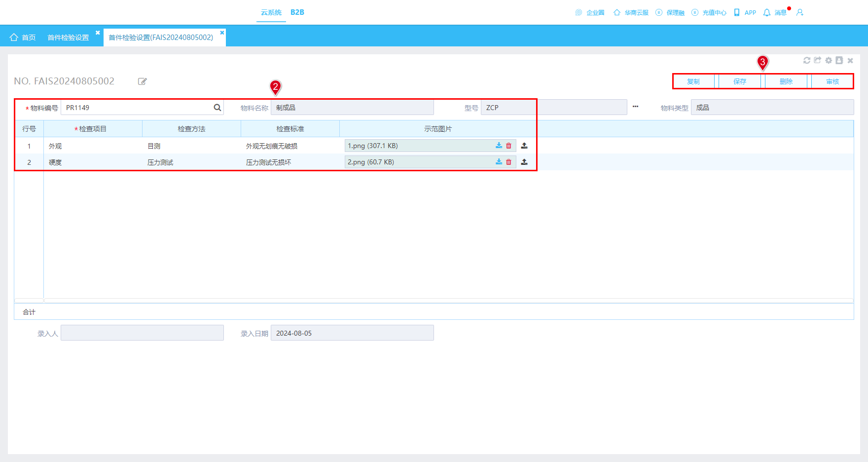Open 华商云服 link
Viewport: 868px width, 462px height.
tap(631, 12)
